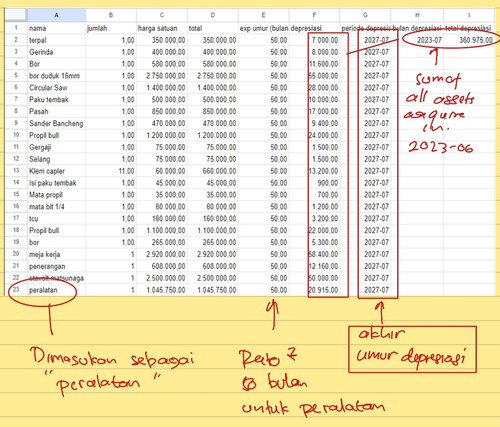This screenshot has width=500, height=427.
Task: Click the 'Gerinda' cell
Action: click(56, 52)
